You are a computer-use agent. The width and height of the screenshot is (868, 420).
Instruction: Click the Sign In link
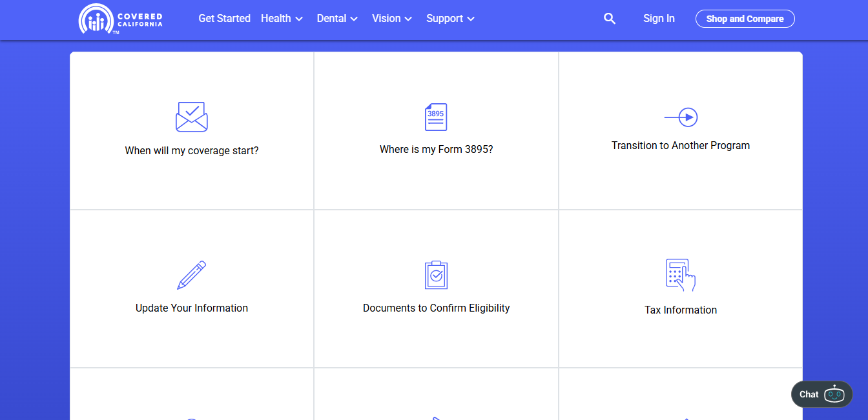coord(659,19)
